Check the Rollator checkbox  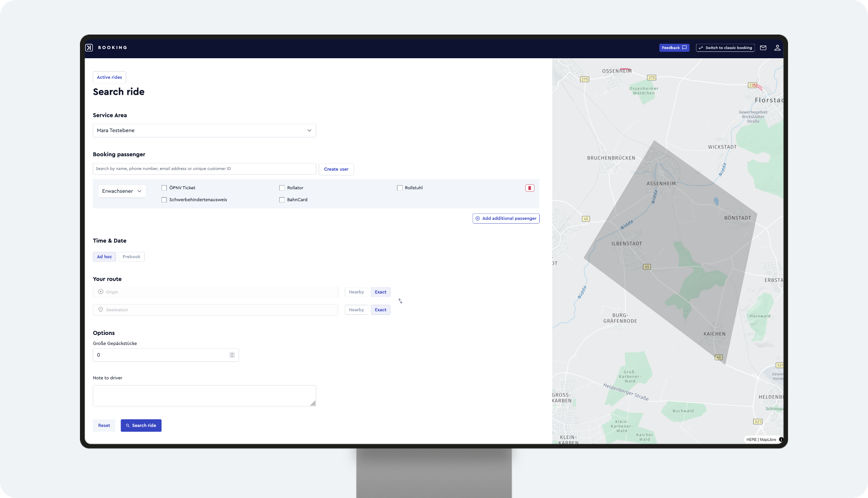click(x=282, y=188)
